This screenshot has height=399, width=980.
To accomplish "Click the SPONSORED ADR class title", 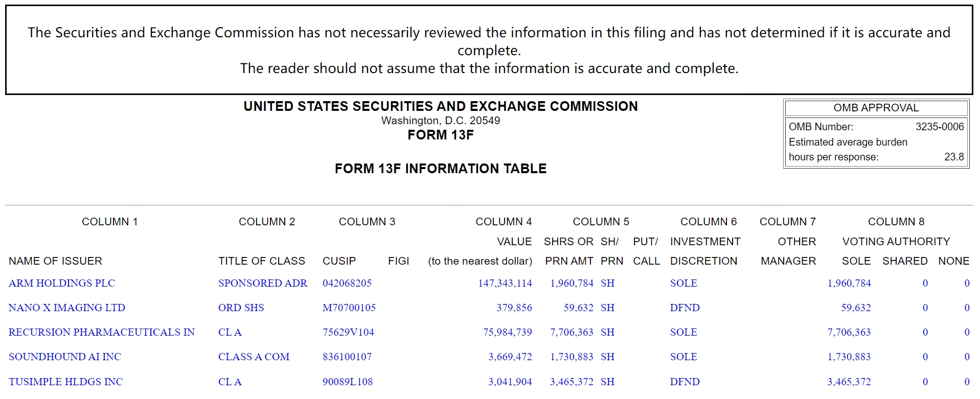I will coord(263,283).
